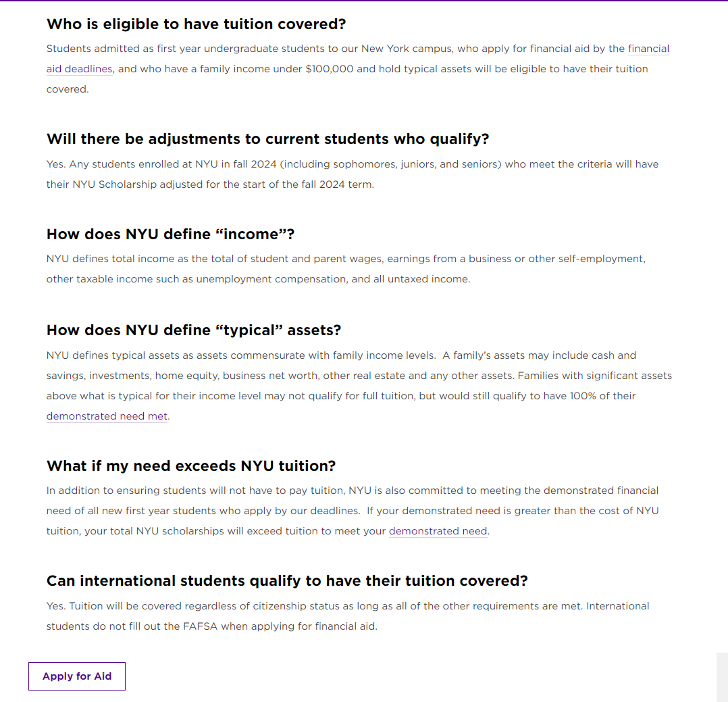Click the heading asking about current students

coord(267,139)
